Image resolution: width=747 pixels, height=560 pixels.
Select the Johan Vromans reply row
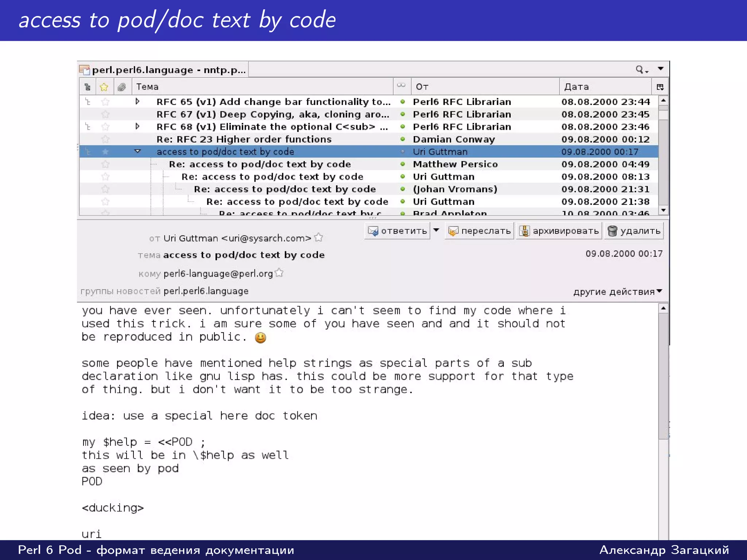pyautogui.click(x=368, y=189)
